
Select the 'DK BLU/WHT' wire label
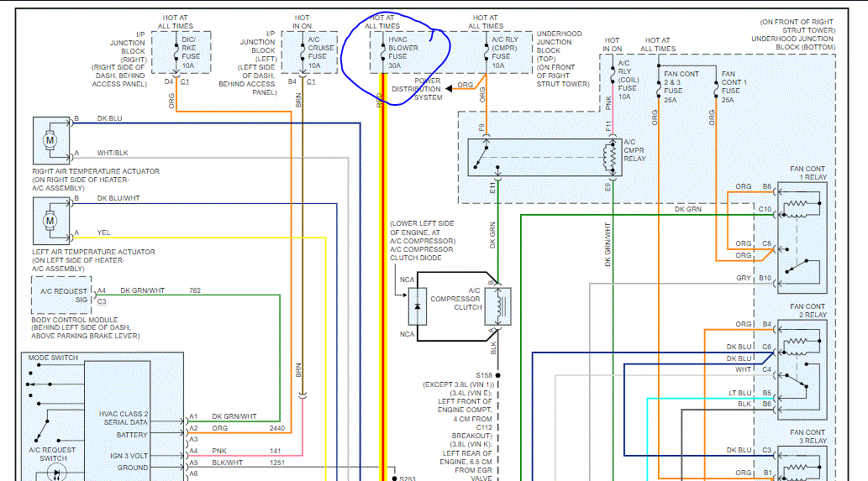click(x=118, y=198)
